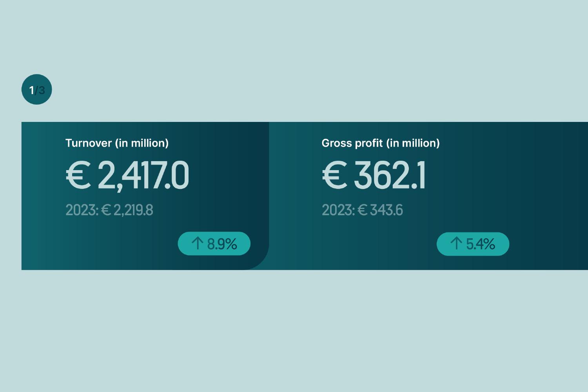Click the 1/3 slide counter badge
Screen dimensions: 588x392
36,90
